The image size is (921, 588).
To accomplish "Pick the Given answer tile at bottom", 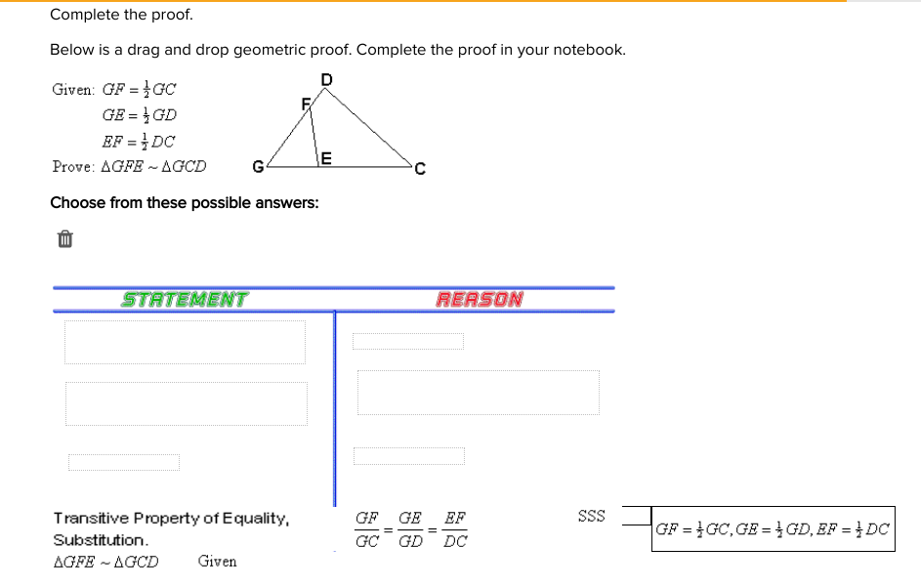I will [218, 561].
